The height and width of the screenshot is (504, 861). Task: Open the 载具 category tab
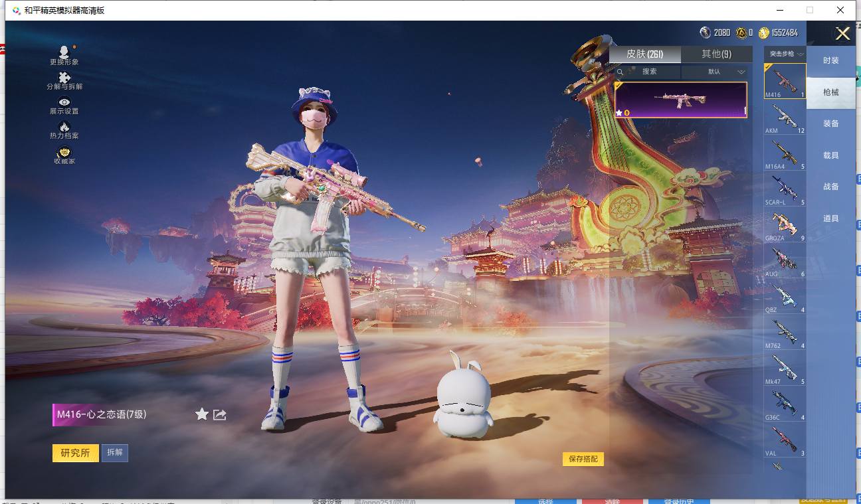pos(831,155)
